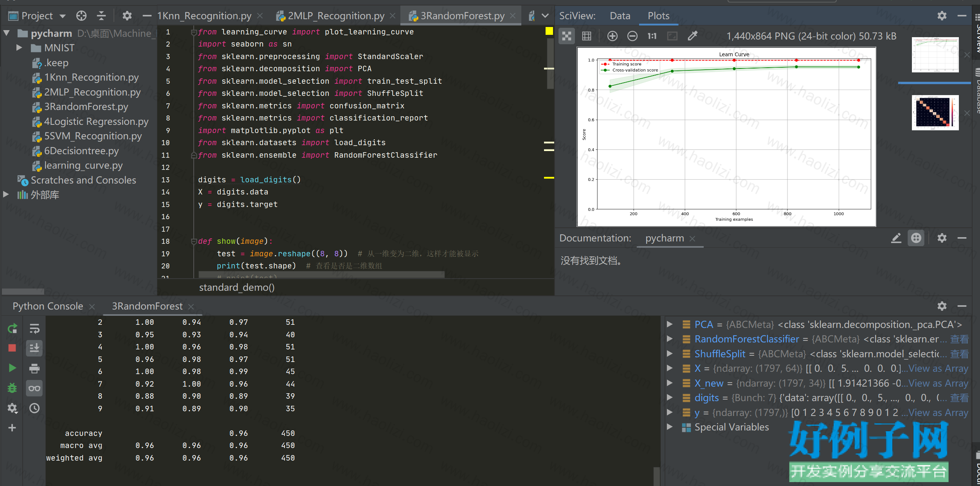Open Project panel settings gear
Image resolution: width=980 pixels, height=486 pixels.
(127, 16)
